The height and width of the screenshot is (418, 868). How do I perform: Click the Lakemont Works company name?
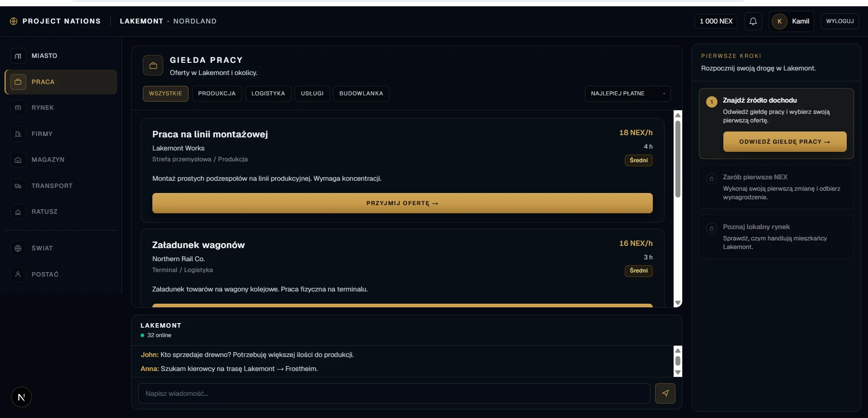point(178,148)
